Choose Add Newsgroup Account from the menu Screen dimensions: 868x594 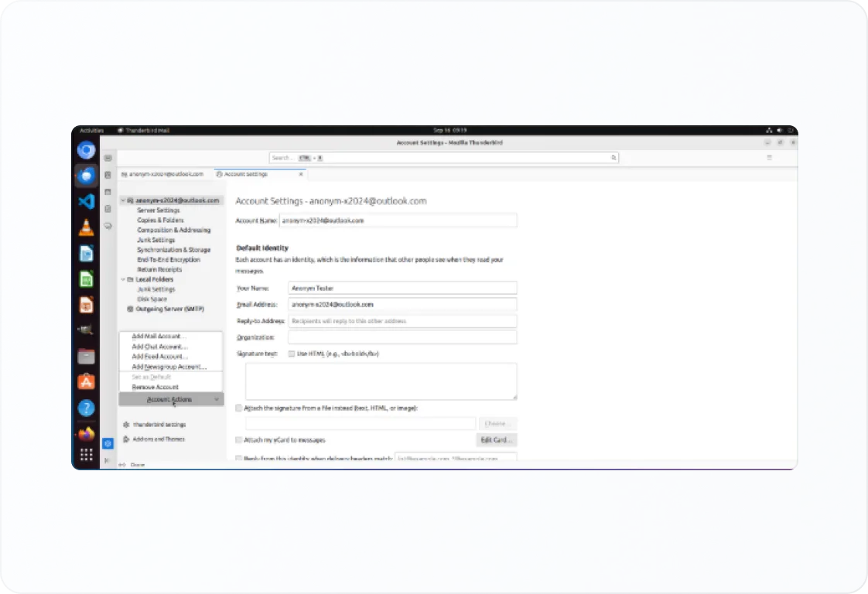pyautogui.click(x=169, y=367)
